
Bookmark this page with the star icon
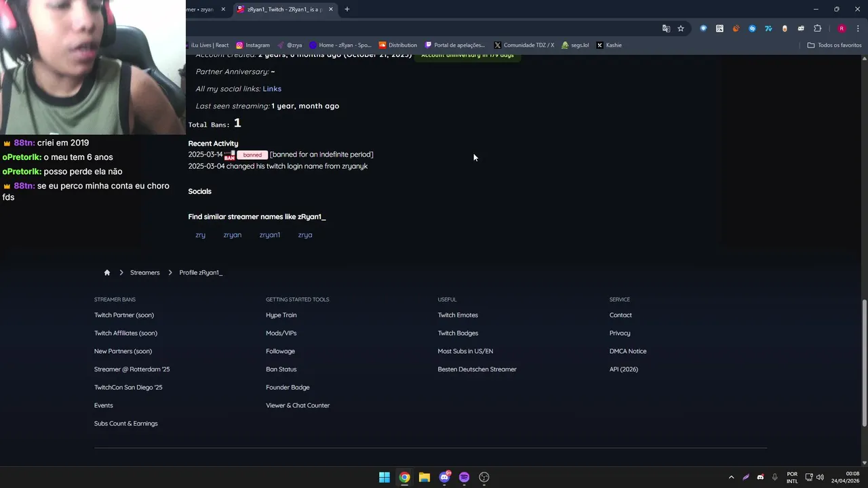[681, 28]
